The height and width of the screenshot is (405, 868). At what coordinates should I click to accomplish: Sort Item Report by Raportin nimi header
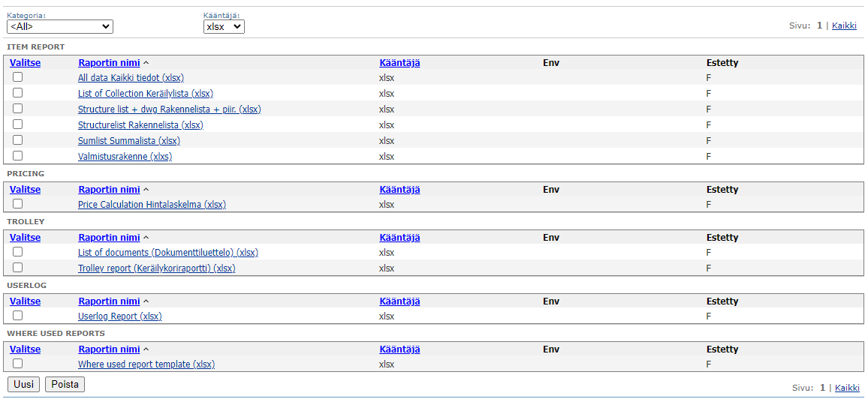pos(109,63)
